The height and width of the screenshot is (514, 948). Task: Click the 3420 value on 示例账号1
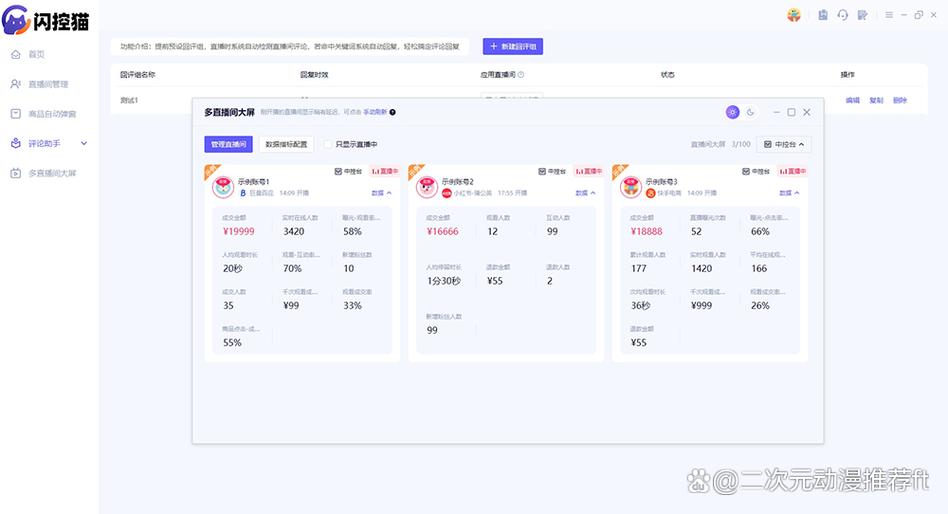click(x=294, y=232)
